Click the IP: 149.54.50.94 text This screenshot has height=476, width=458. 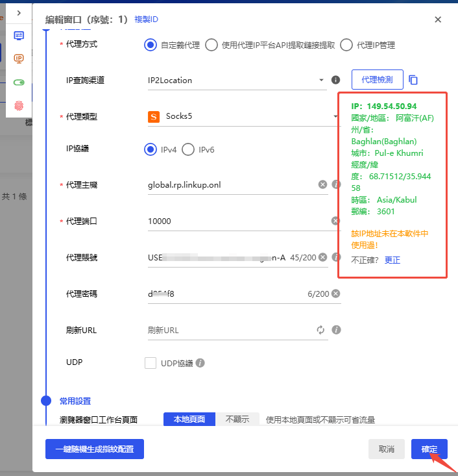coord(383,106)
